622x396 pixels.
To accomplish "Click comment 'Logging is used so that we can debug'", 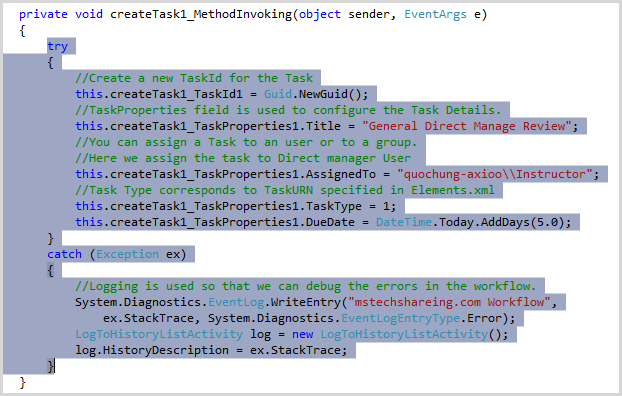I will click(x=305, y=286).
